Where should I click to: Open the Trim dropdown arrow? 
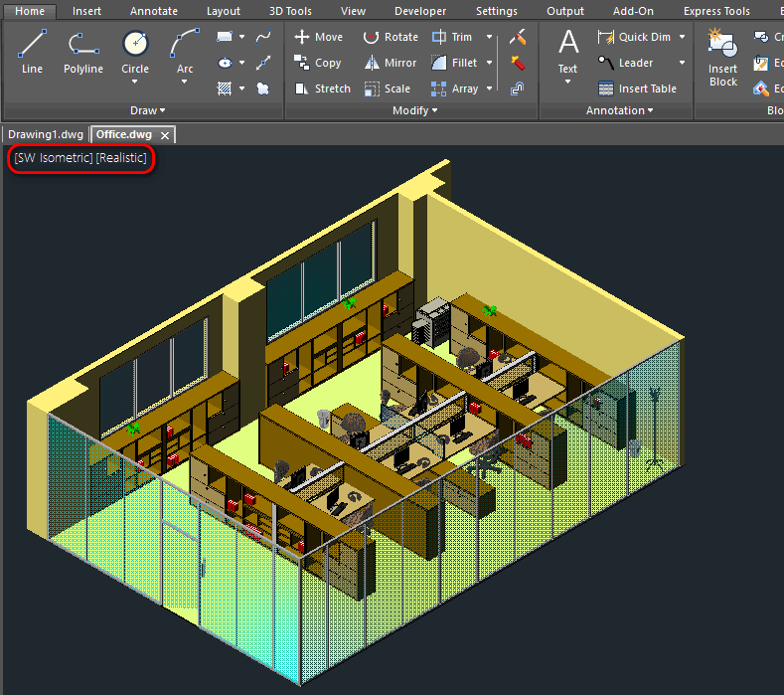point(489,37)
